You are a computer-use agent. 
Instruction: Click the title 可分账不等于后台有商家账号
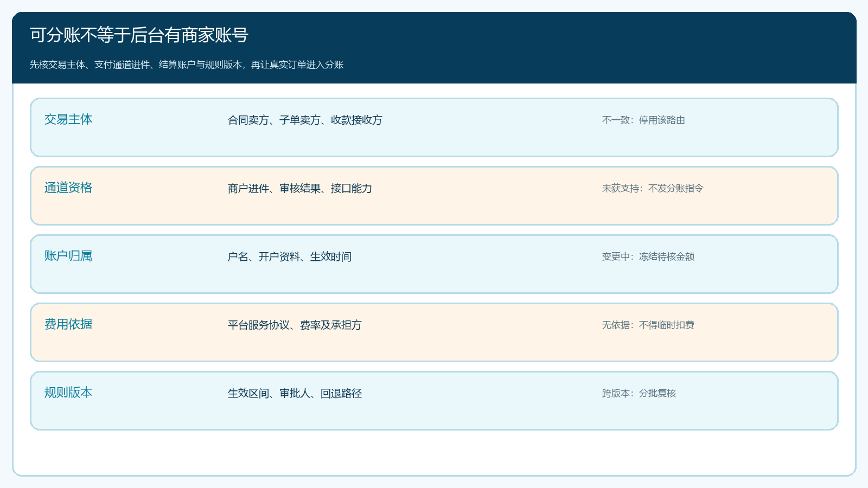[139, 35]
